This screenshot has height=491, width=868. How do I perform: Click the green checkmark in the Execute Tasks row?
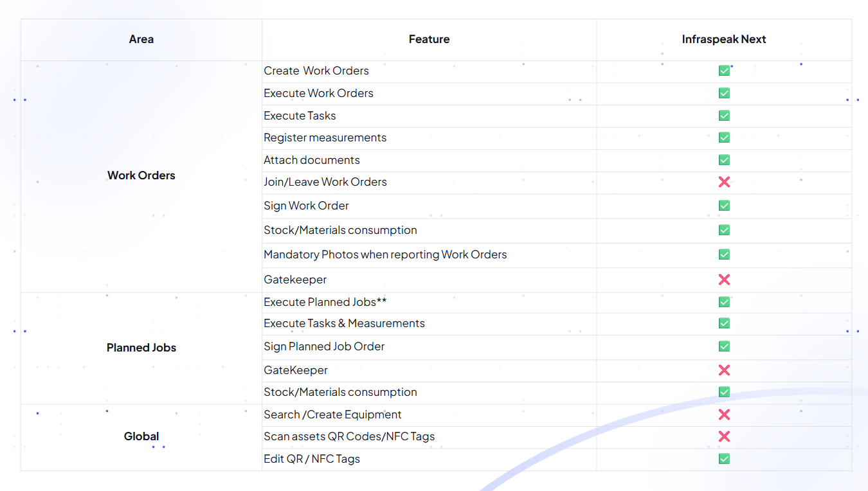click(724, 116)
